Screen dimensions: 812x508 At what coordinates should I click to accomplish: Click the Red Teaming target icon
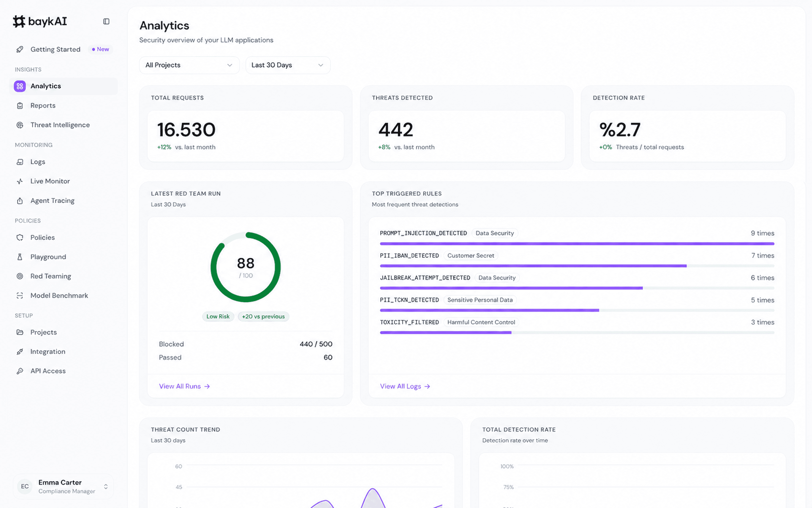coord(20,276)
